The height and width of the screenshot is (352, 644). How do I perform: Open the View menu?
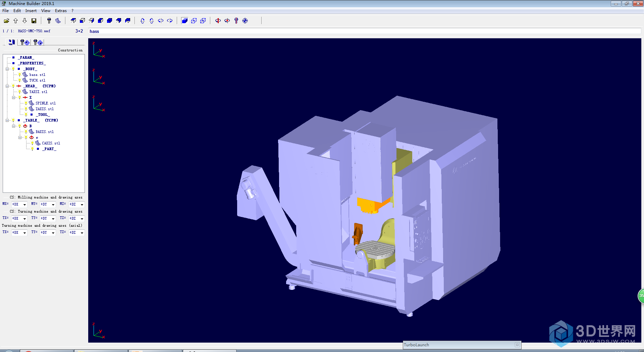pos(46,11)
